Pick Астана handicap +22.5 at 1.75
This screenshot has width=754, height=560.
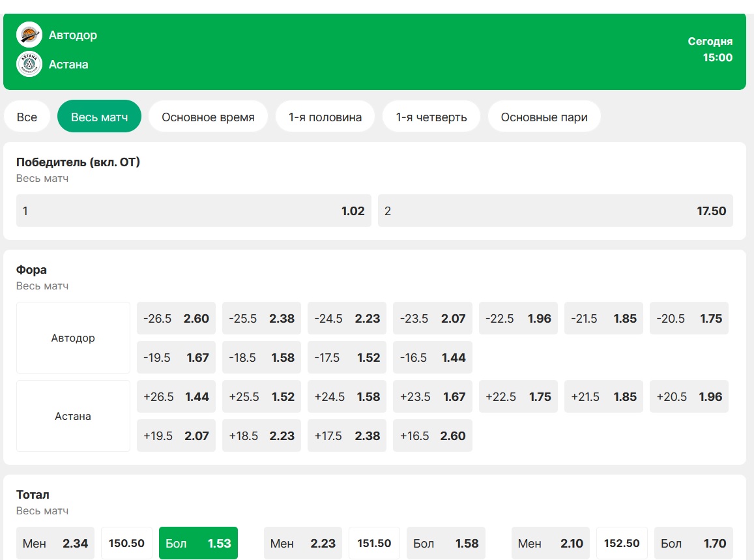click(x=518, y=396)
